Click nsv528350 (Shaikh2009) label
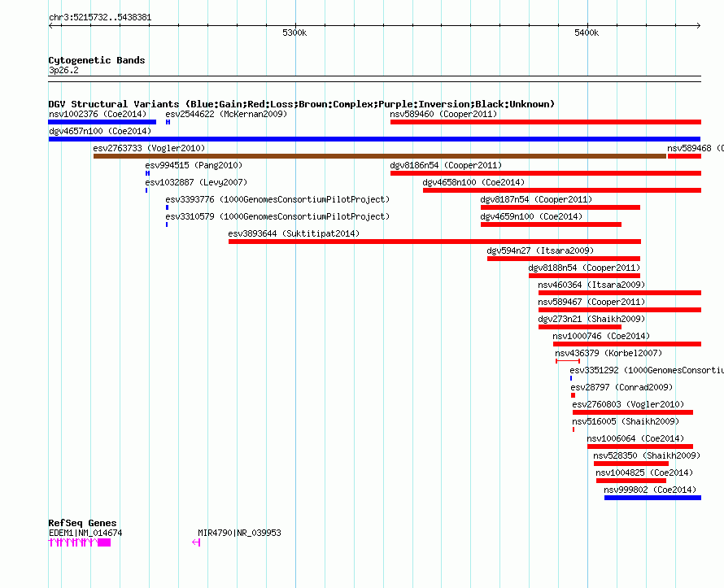This screenshot has height=588, width=724. click(647, 455)
